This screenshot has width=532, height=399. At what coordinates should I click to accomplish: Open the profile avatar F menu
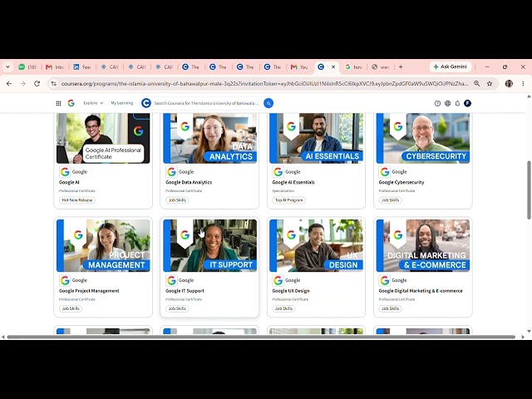point(467,103)
